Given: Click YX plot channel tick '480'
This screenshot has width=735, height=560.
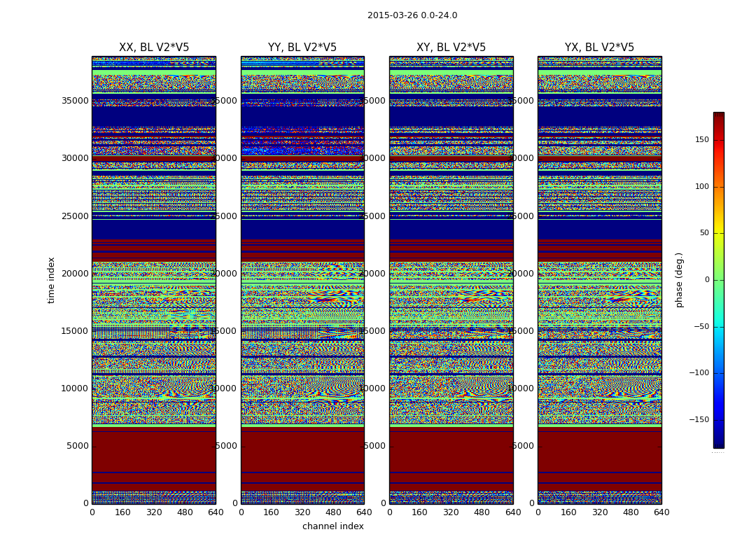Looking at the screenshot, I should coord(631,512).
